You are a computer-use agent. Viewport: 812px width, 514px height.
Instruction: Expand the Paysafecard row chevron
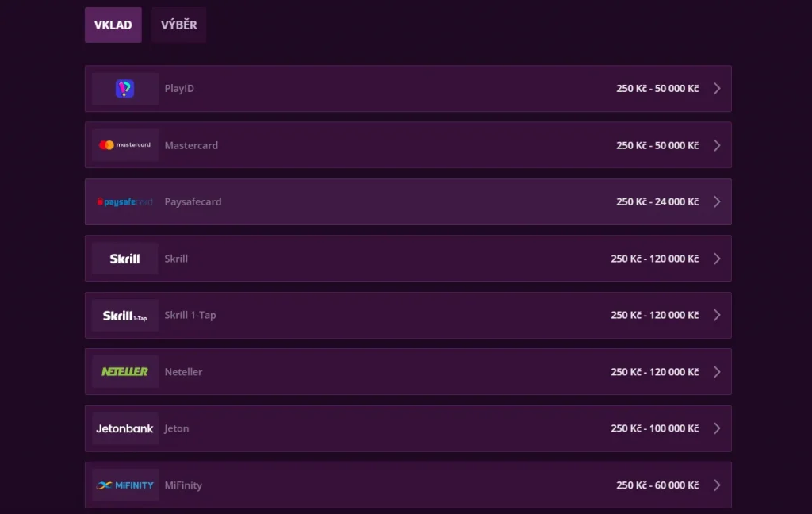coord(717,202)
